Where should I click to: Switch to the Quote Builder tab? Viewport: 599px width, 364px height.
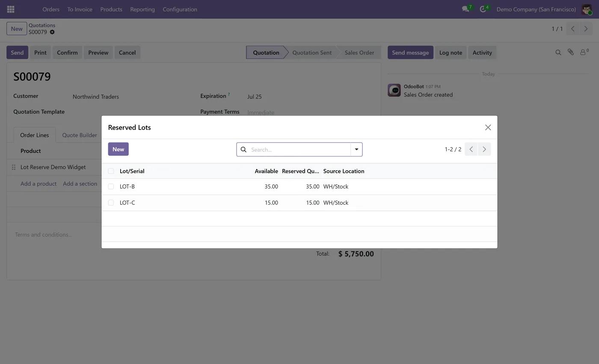pyautogui.click(x=80, y=135)
